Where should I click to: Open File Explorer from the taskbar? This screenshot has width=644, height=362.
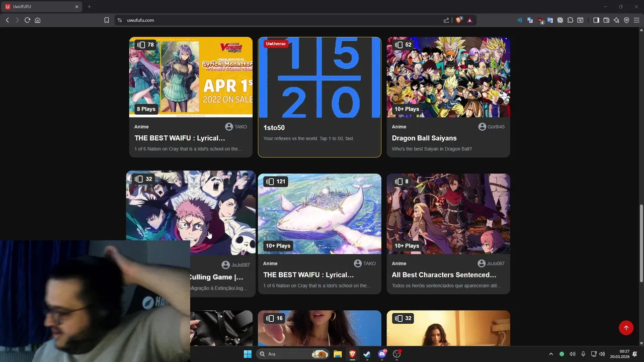pyautogui.click(x=338, y=354)
